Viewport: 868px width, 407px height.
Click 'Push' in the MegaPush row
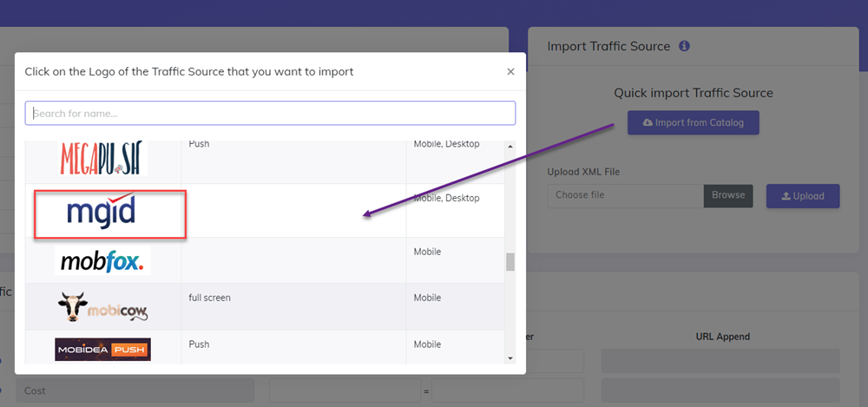click(x=199, y=144)
